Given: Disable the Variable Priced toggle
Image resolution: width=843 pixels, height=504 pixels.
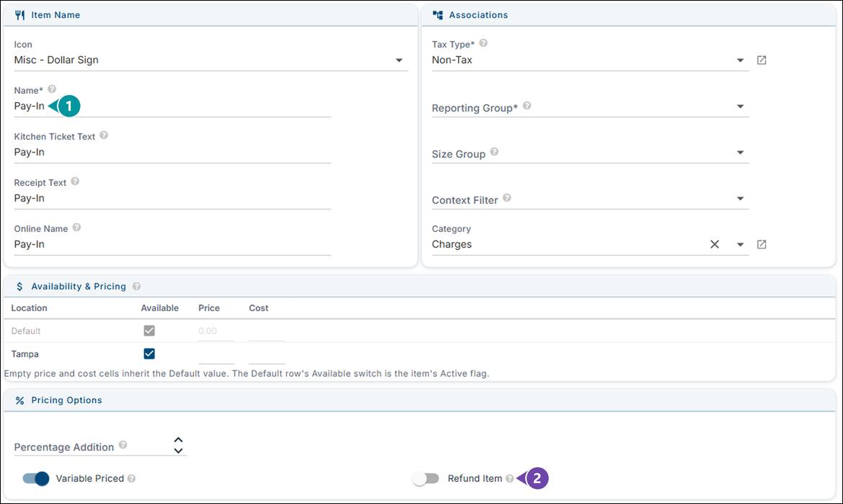Looking at the screenshot, I should coord(35,478).
